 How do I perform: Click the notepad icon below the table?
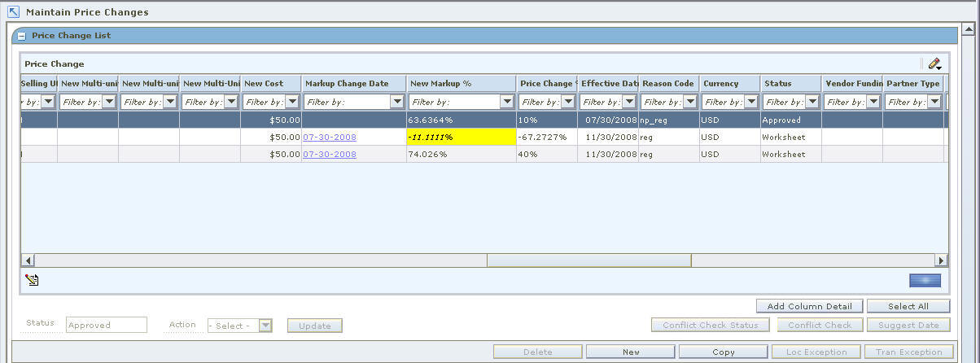click(x=32, y=280)
